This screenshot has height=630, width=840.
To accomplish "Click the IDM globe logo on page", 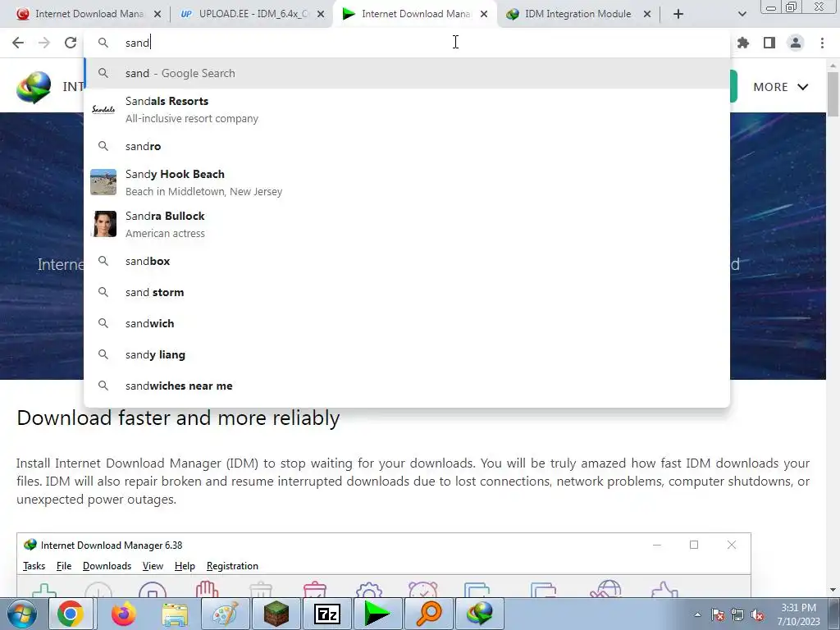I will tap(33, 87).
